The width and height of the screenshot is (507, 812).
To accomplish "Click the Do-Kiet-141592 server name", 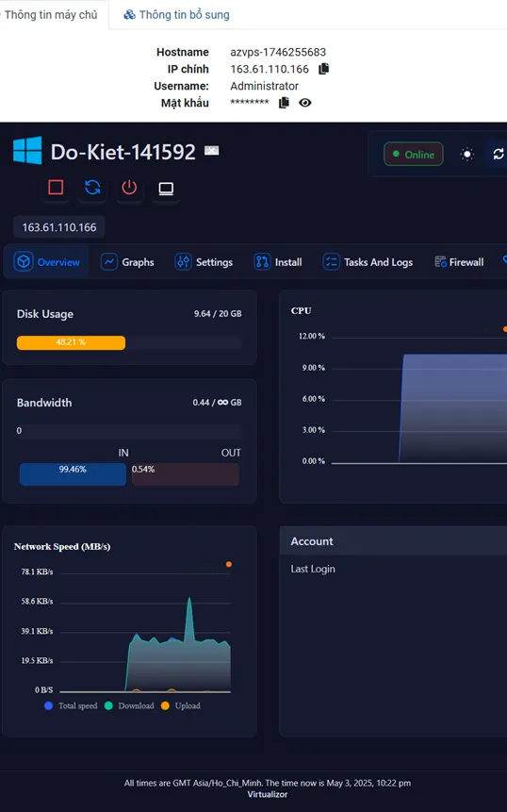I will click(x=123, y=152).
